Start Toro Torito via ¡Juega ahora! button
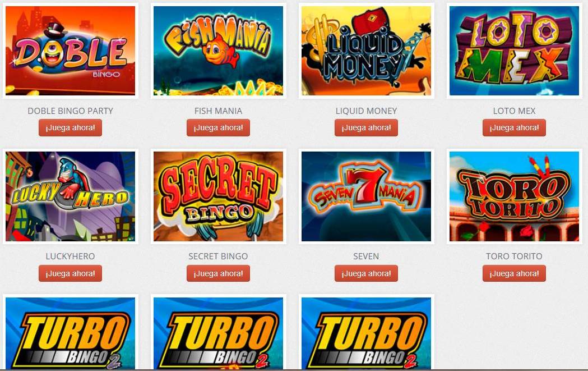Screen dimensions: 588x371 tap(514, 273)
